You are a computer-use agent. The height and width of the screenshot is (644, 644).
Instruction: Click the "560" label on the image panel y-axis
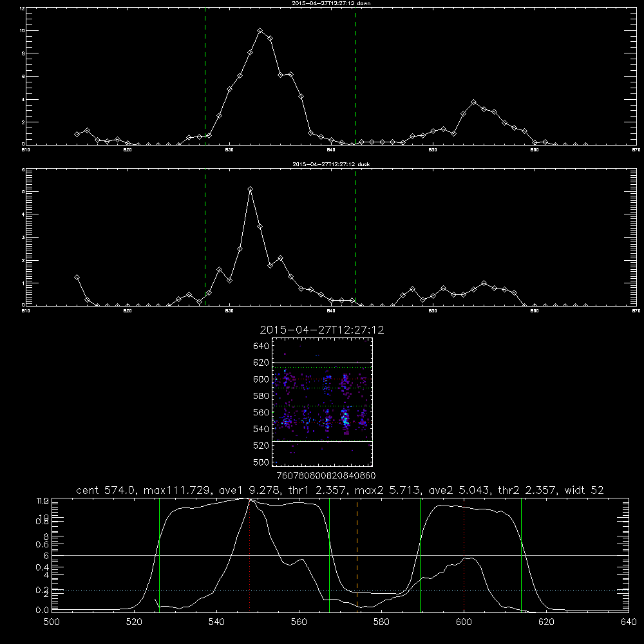coord(261,412)
